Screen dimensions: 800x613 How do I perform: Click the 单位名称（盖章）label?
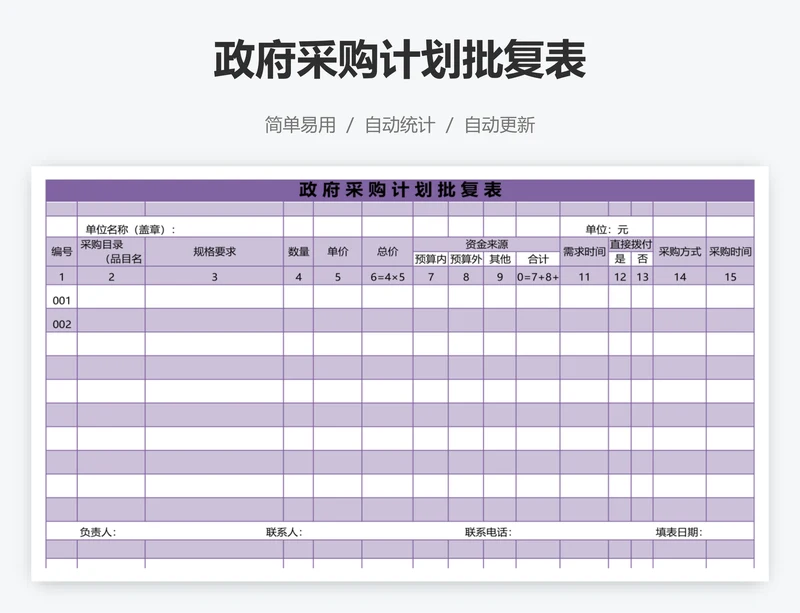[130, 230]
